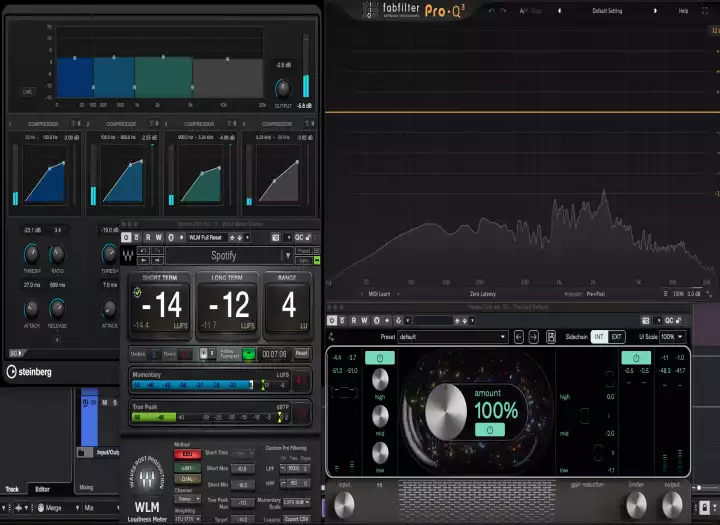Viewport: 720px width, 525px height.
Task: Open the Help menu in Pro-Q 3
Action: pos(683,11)
